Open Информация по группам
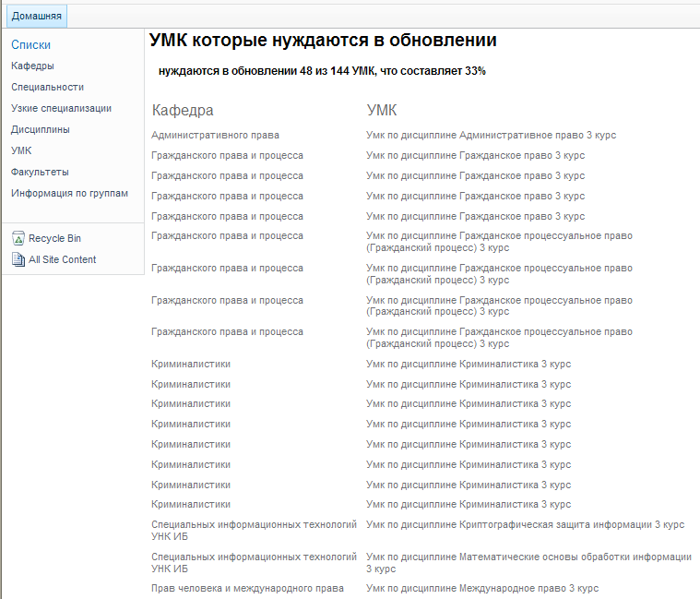The image size is (700, 599). pyautogui.click(x=70, y=193)
